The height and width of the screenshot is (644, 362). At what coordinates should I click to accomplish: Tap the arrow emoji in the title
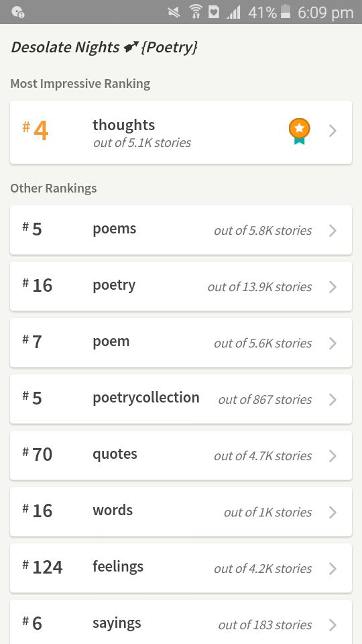[131, 48]
